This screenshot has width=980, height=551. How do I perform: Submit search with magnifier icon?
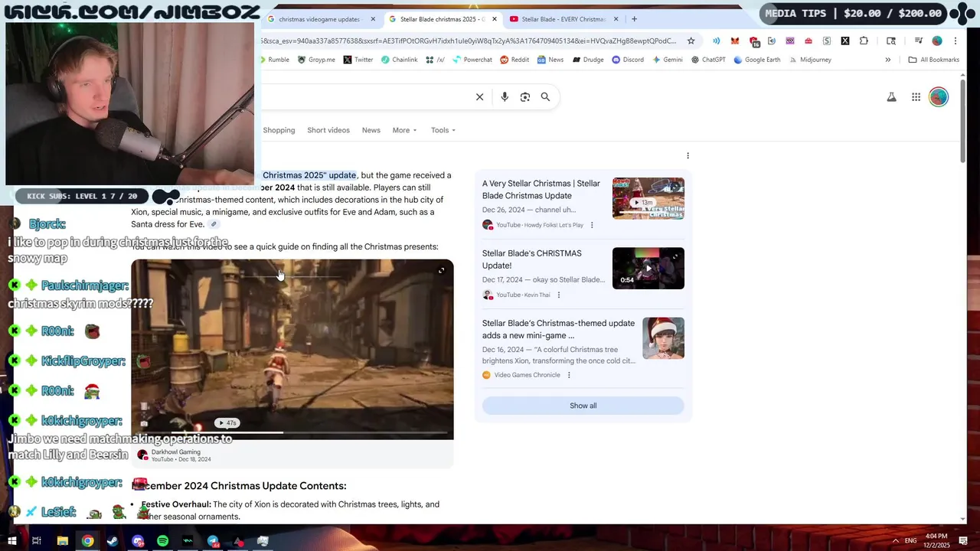click(545, 97)
